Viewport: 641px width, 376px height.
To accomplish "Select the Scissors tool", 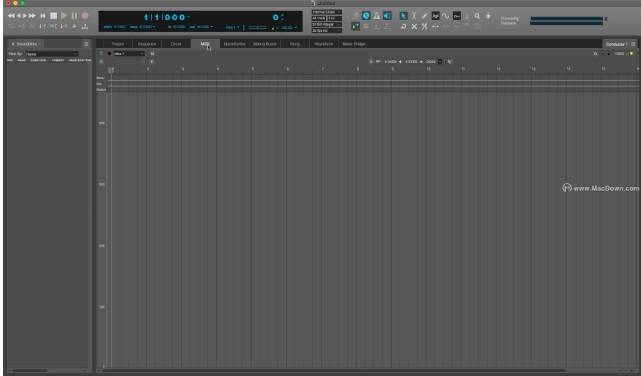I will 424,27.
